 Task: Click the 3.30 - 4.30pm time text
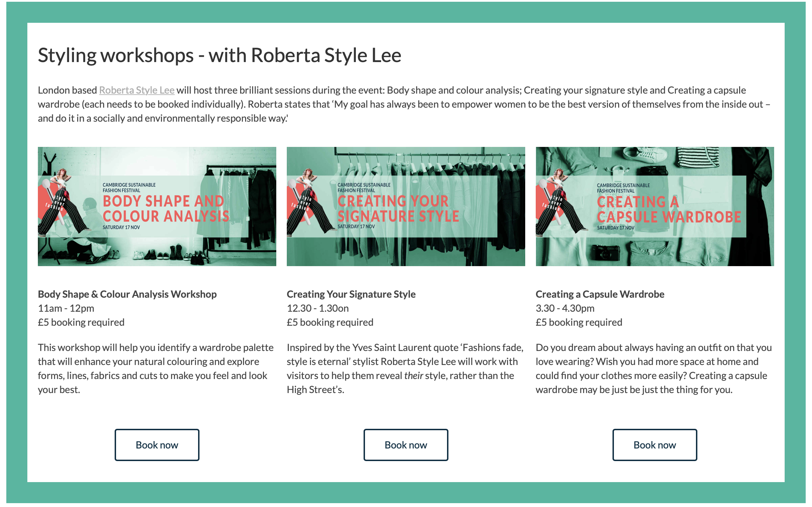(x=565, y=308)
